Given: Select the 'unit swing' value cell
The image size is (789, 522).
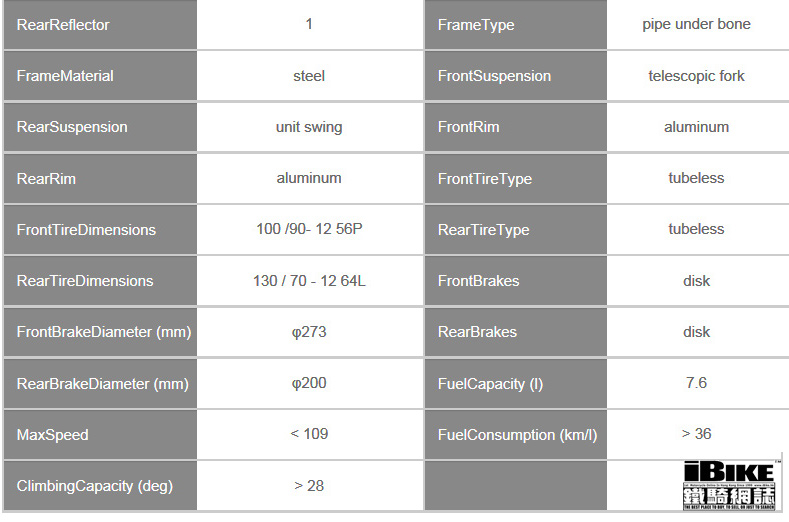Looking at the screenshot, I should point(309,127).
